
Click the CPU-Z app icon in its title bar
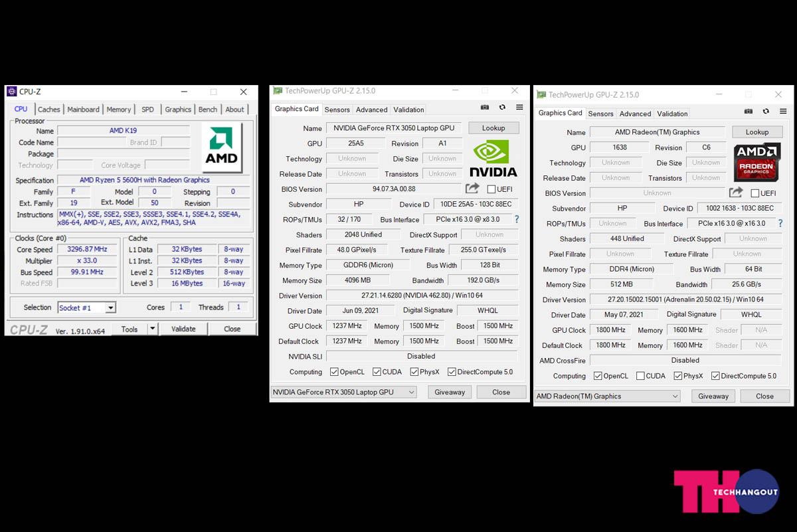(x=11, y=92)
